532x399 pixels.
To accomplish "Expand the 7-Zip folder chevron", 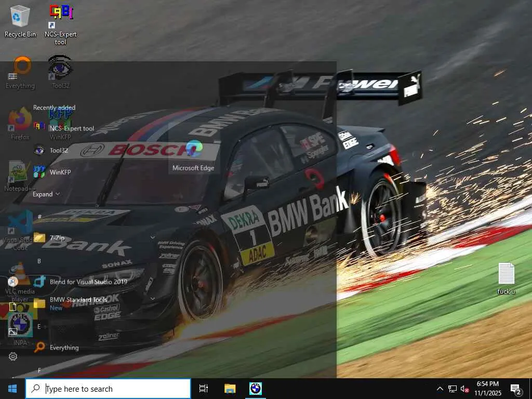I will coord(153,237).
